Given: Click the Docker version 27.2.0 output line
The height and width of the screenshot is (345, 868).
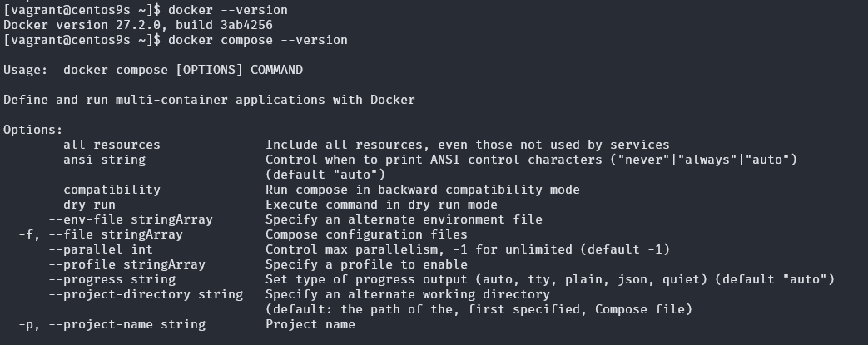Looking at the screenshot, I should pos(138,25).
